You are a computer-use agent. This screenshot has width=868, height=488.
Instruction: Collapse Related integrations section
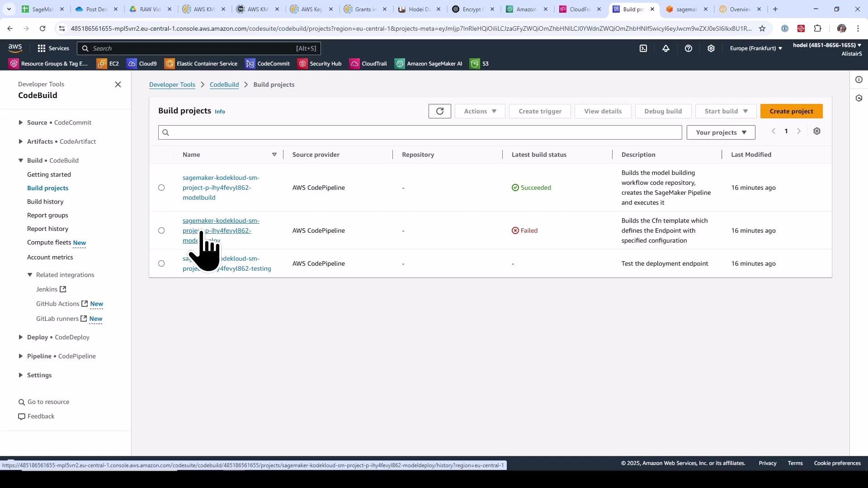click(x=30, y=275)
